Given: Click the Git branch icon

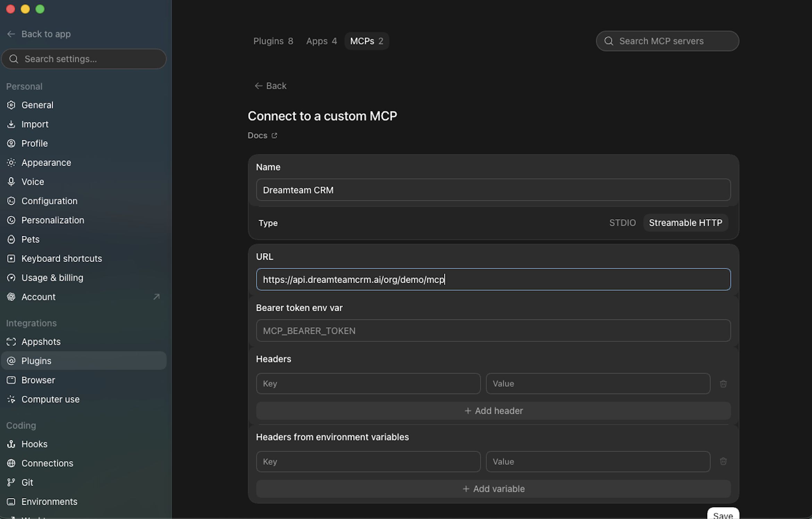Looking at the screenshot, I should point(11,482).
